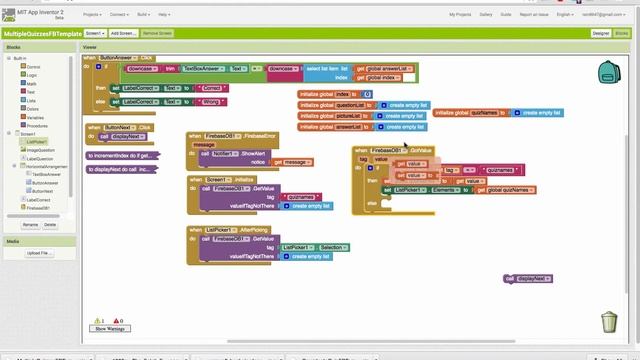Screen dimensions: 640x360
Task: Click the viewer vertical scrollbar
Action: [x=627, y=213]
